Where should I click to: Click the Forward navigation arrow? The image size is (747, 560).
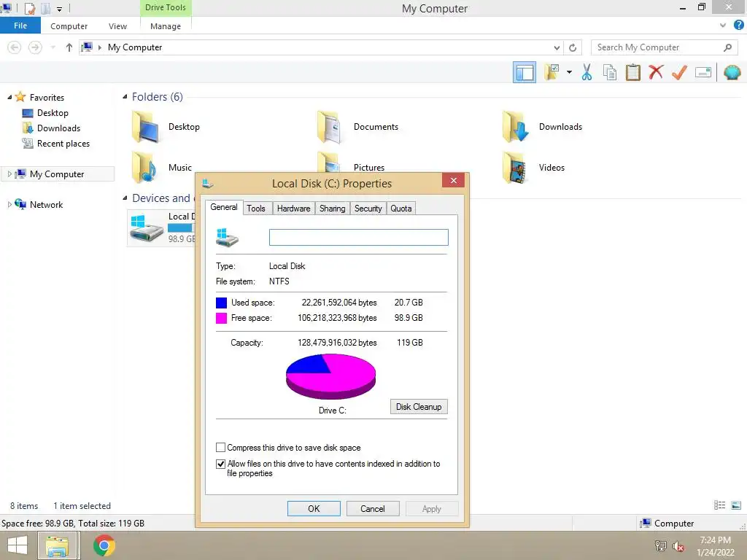click(x=35, y=47)
